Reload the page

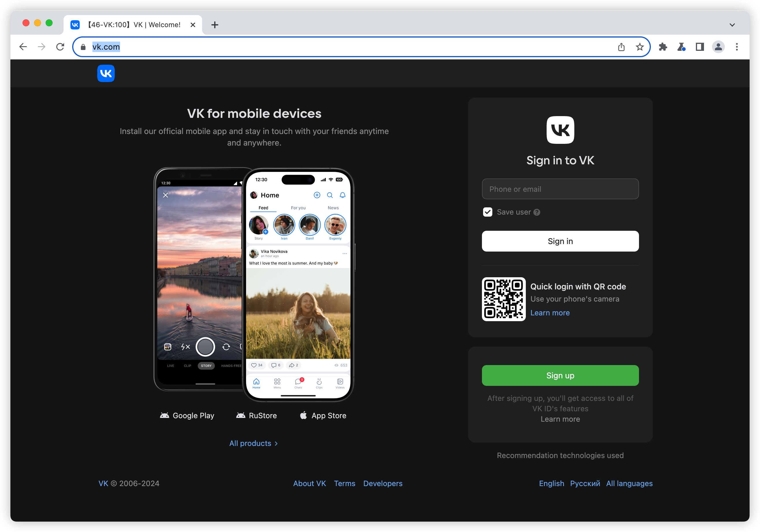[60, 47]
